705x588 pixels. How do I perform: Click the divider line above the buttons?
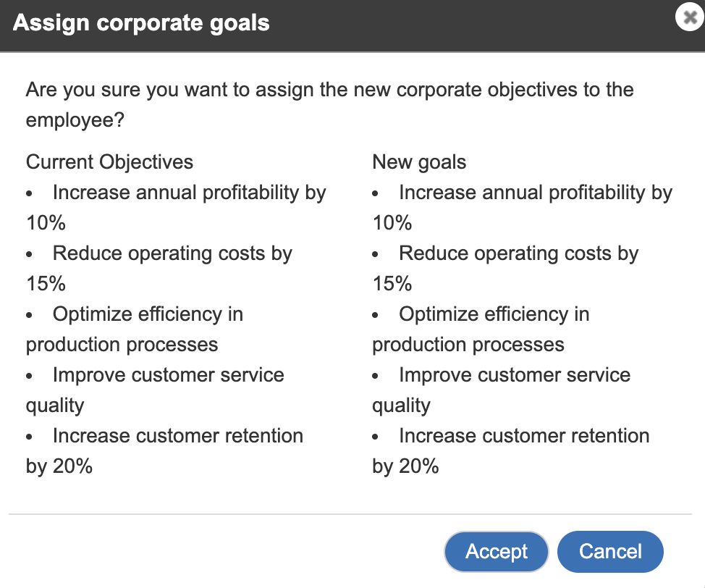click(350, 513)
